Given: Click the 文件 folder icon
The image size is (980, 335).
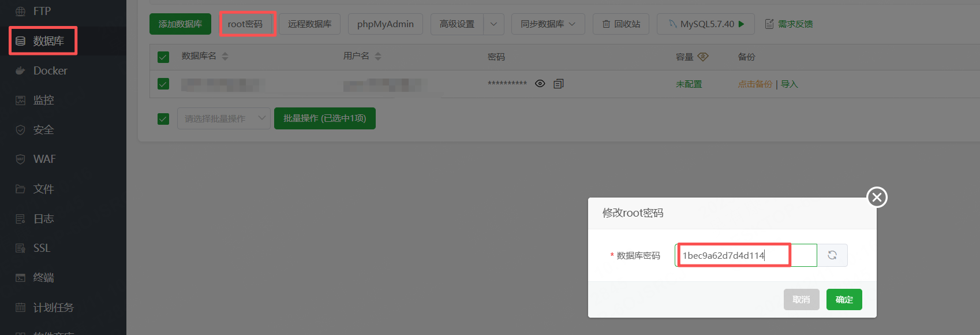Looking at the screenshot, I should coord(20,189).
